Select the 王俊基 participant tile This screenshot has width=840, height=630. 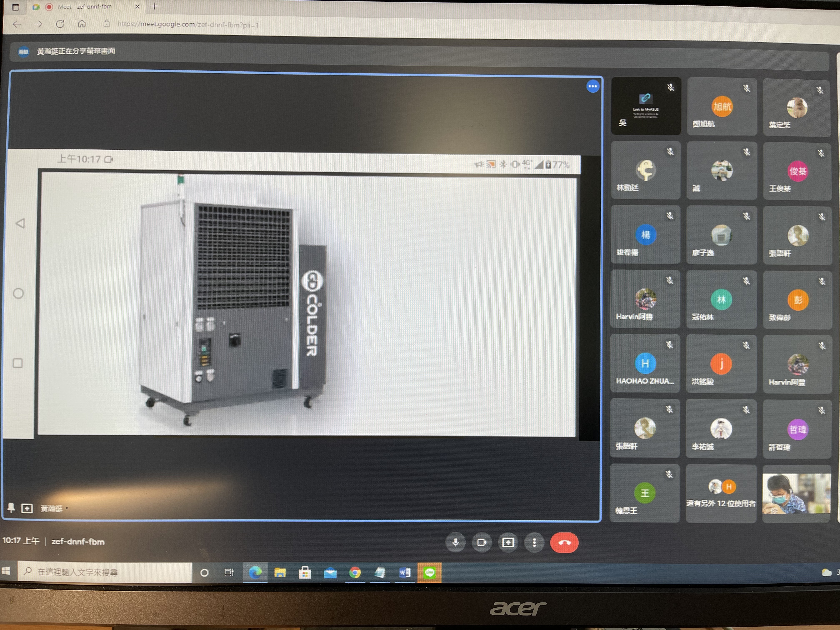pyautogui.click(x=797, y=171)
